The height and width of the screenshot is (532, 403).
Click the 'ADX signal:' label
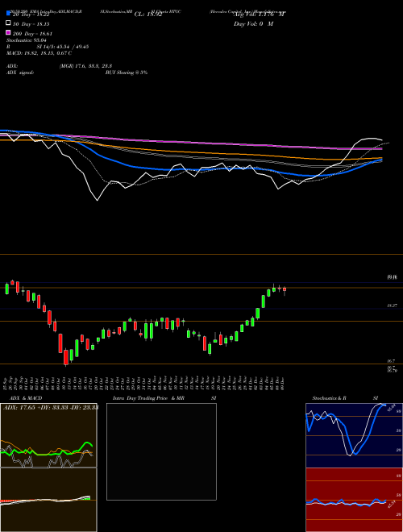coord(20,73)
